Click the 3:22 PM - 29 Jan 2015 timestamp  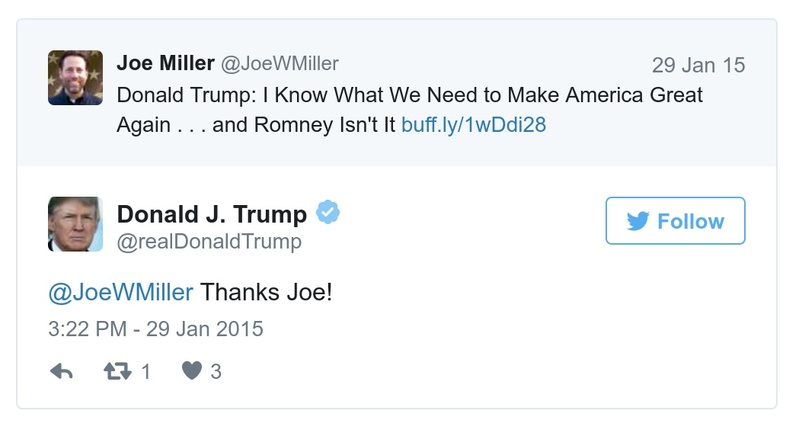[155, 328]
